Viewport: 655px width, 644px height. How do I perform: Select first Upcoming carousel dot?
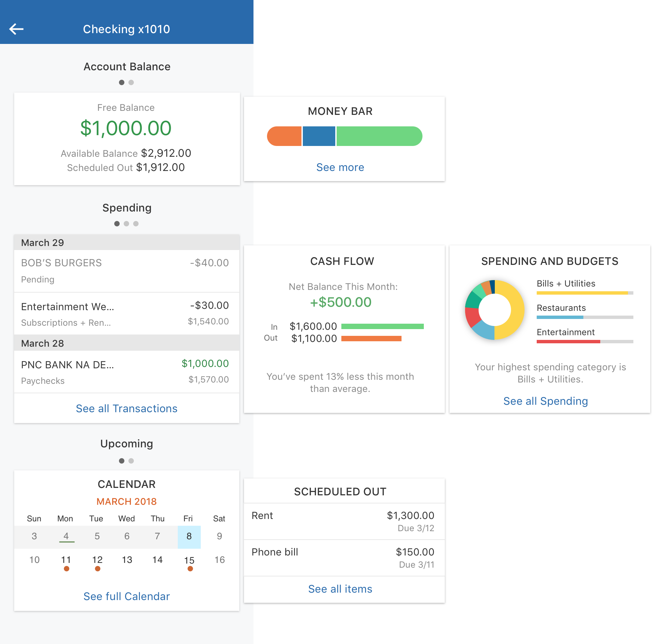click(x=122, y=461)
